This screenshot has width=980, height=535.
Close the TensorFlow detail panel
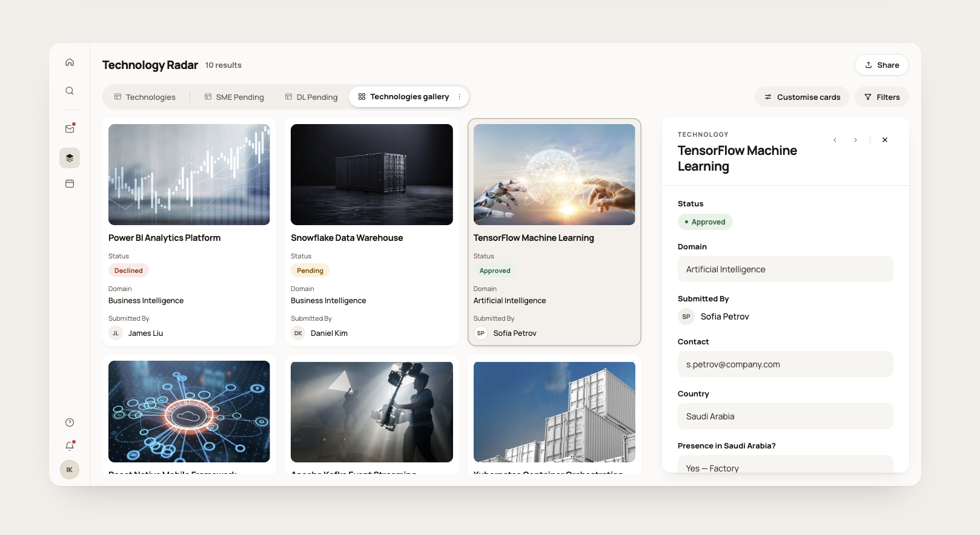tap(885, 140)
